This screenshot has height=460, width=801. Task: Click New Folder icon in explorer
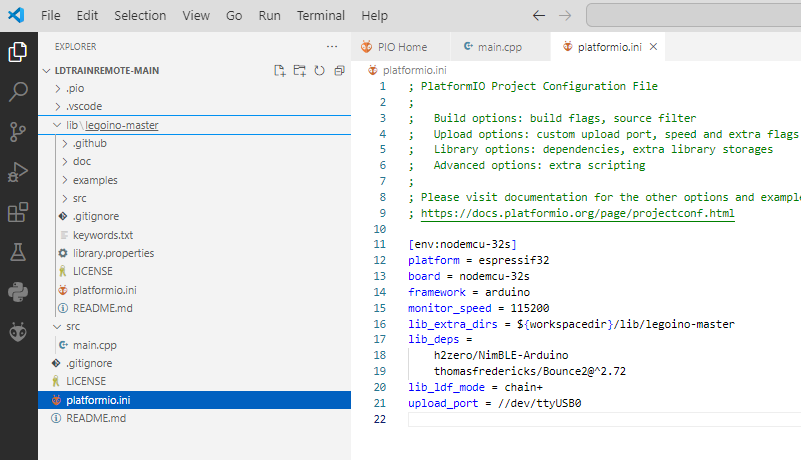click(x=300, y=71)
